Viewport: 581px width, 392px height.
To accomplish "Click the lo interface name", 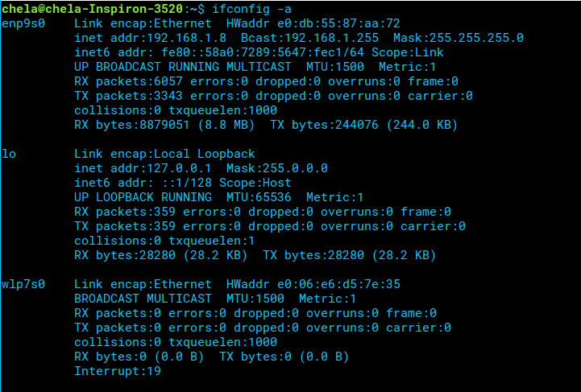I will [x=9, y=154].
